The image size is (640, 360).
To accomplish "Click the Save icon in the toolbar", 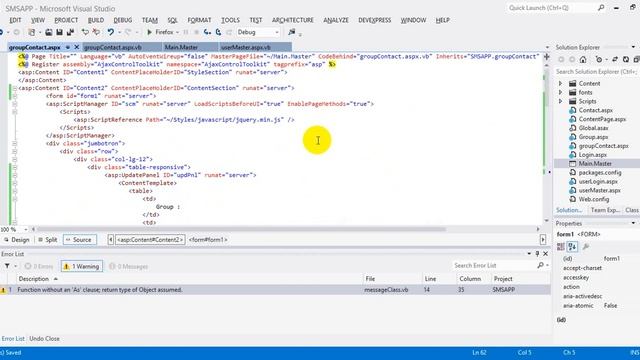I will tap(60, 32).
